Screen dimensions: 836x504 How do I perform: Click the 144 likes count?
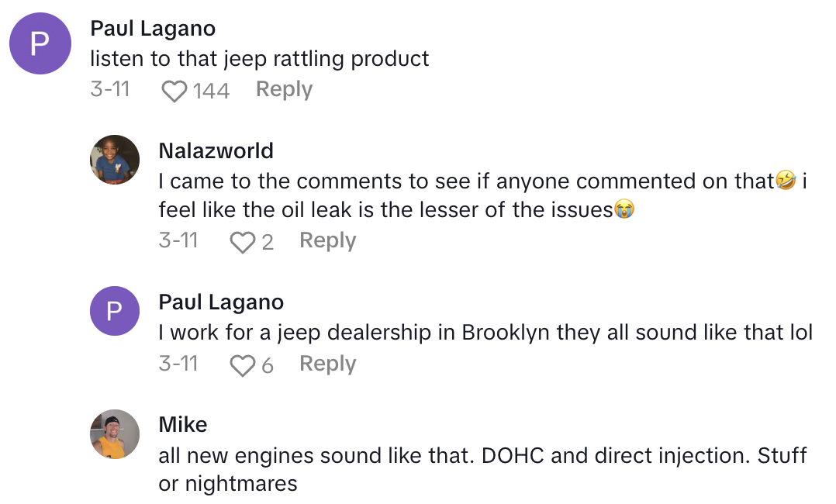pos(211,91)
